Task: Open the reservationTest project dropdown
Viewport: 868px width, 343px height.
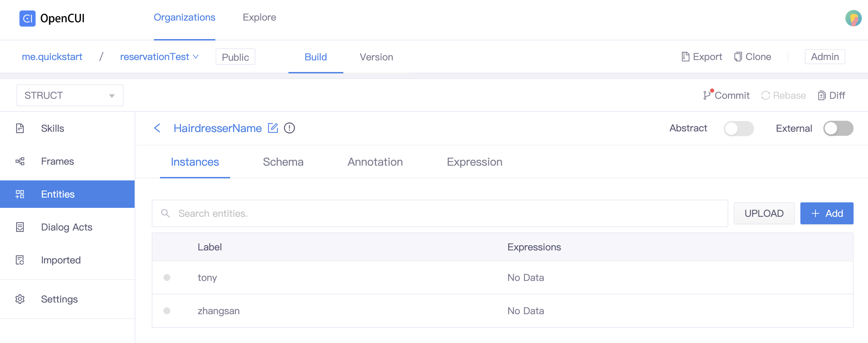Action: click(159, 57)
